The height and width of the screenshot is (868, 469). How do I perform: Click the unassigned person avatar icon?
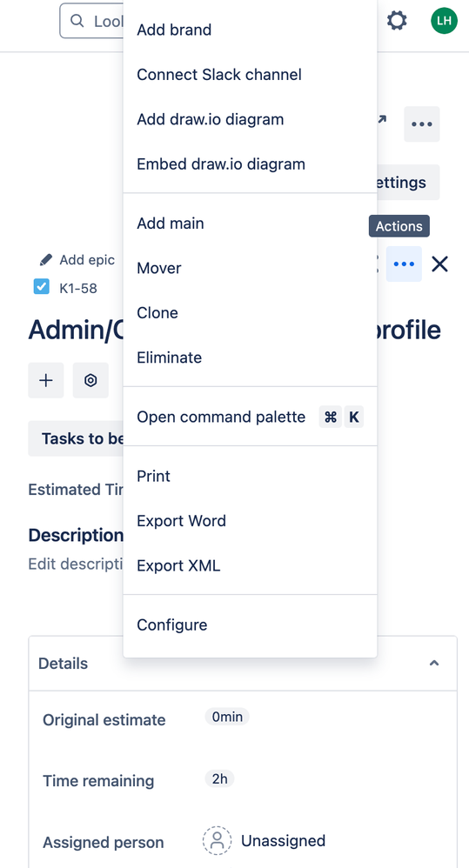tap(217, 840)
